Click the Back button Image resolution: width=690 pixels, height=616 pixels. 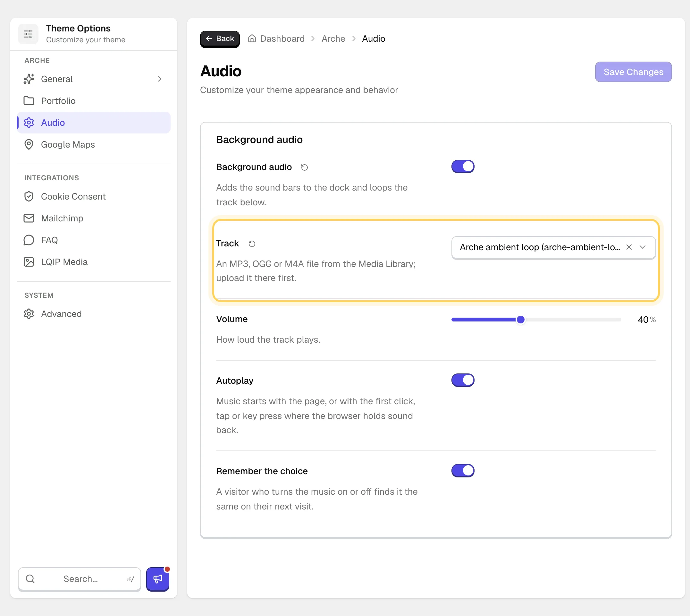pyautogui.click(x=220, y=39)
